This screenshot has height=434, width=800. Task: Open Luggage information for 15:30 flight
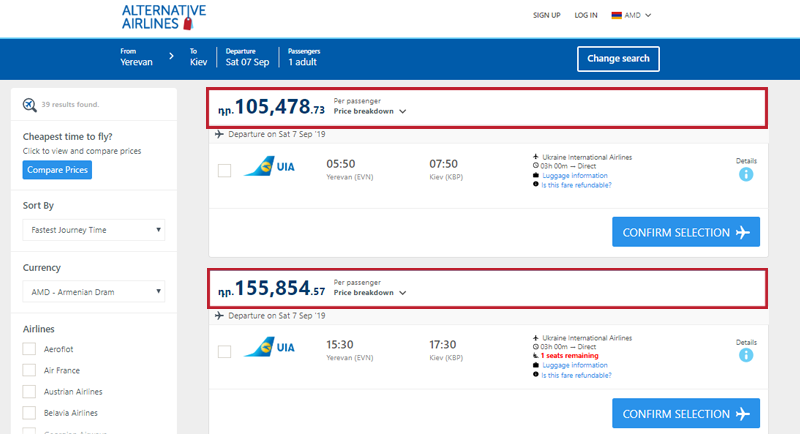[x=574, y=365]
